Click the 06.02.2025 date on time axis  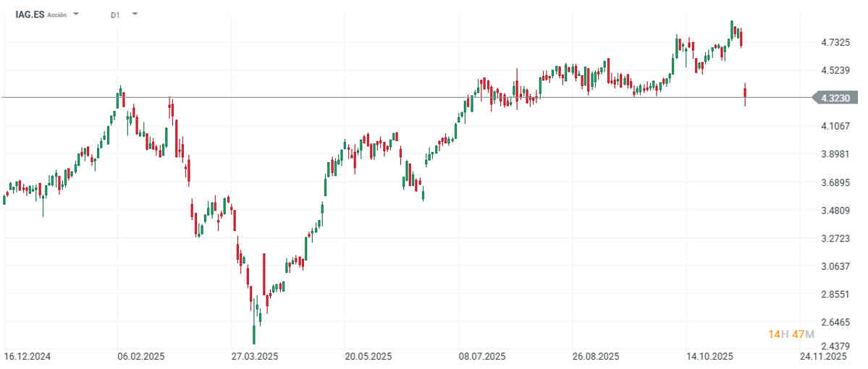pyautogui.click(x=140, y=357)
